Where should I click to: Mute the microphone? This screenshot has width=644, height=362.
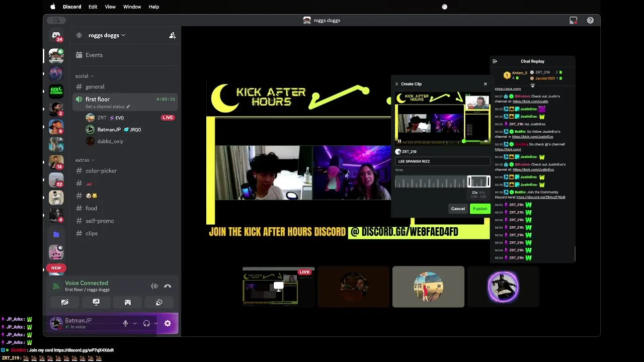click(125, 323)
